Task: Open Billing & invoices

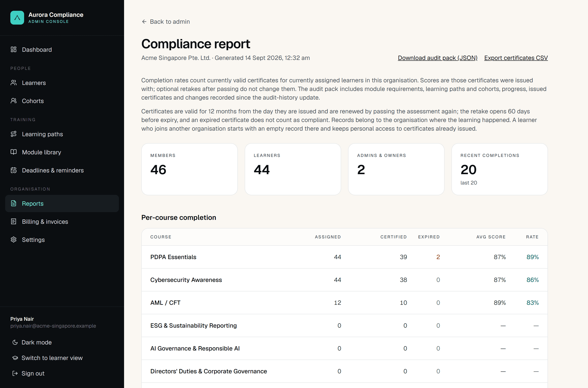Action: click(x=62, y=221)
